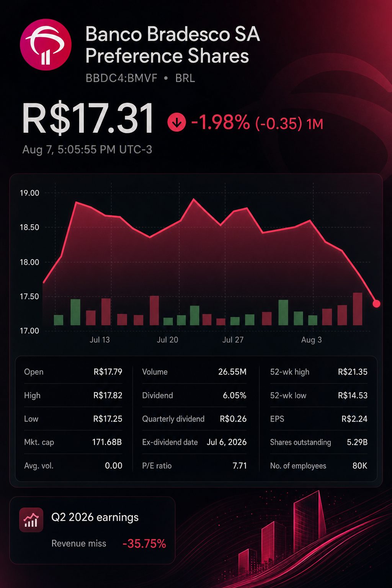The height and width of the screenshot is (588, 392).
Task: Select the 1M time range label
Action: [x=315, y=124]
